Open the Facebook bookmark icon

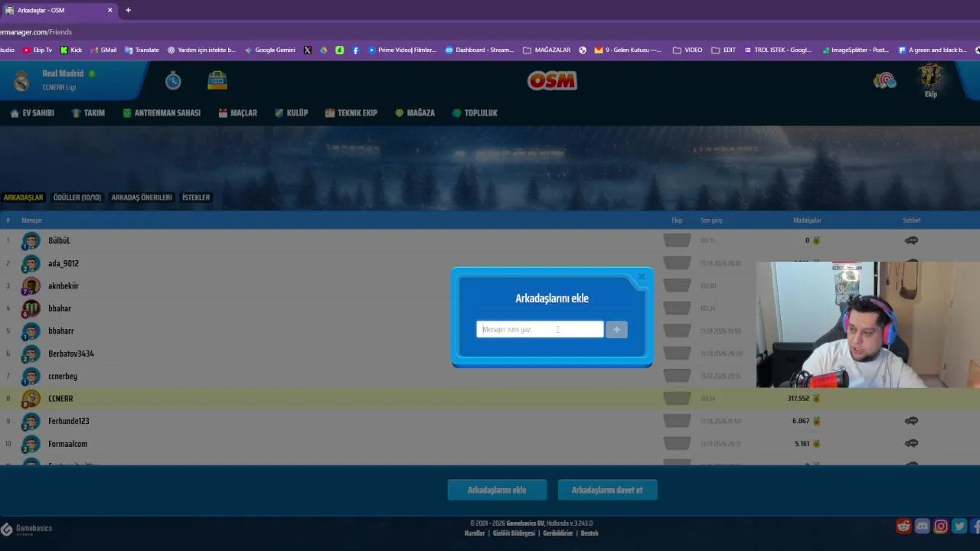pos(355,50)
